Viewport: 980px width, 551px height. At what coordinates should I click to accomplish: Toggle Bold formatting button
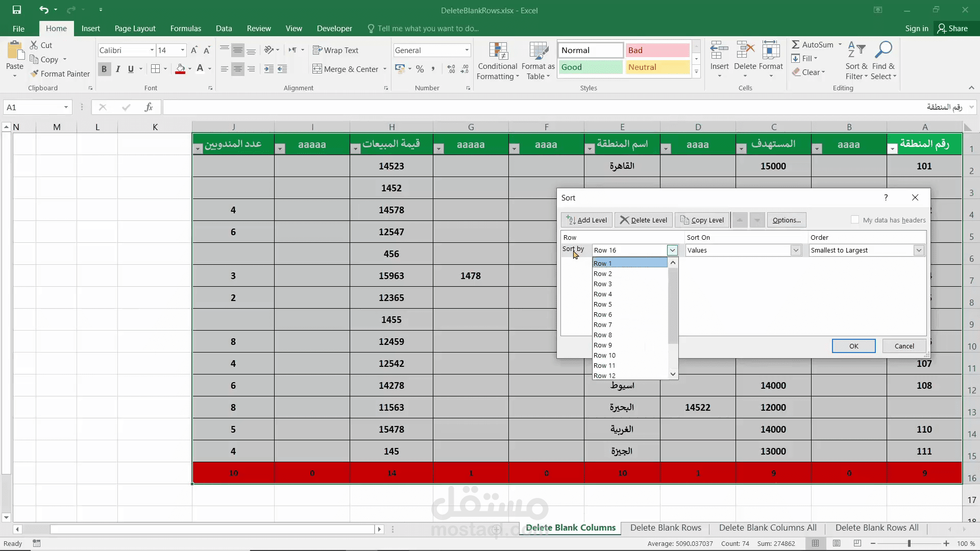pos(104,69)
